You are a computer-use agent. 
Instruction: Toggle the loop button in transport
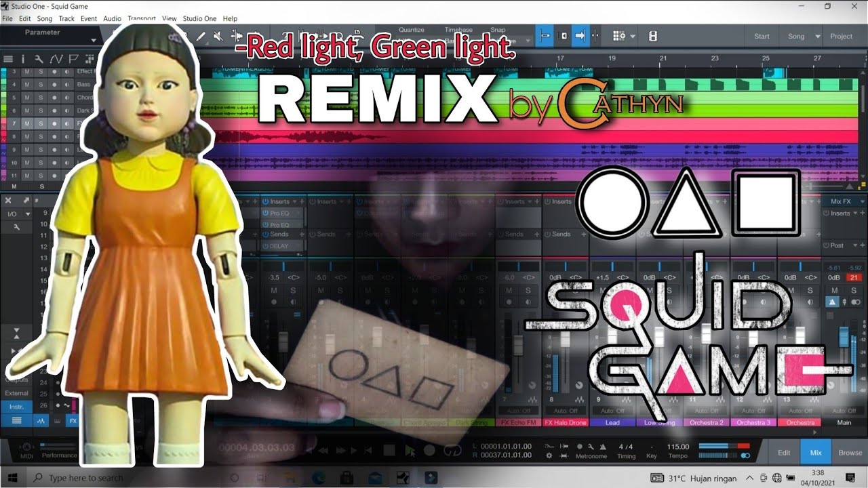pyautogui.click(x=452, y=450)
